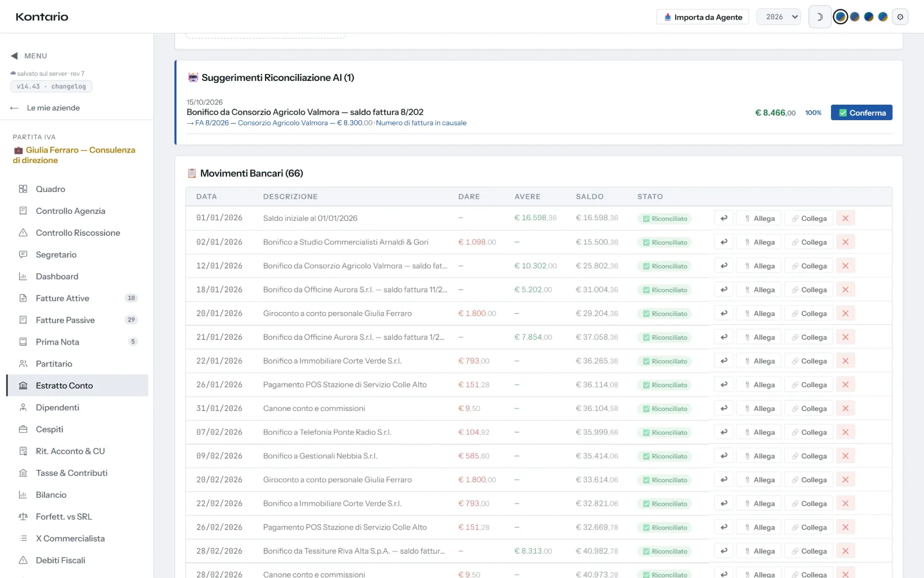
Task: Open Fatture Attive section
Action: click(77, 298)
